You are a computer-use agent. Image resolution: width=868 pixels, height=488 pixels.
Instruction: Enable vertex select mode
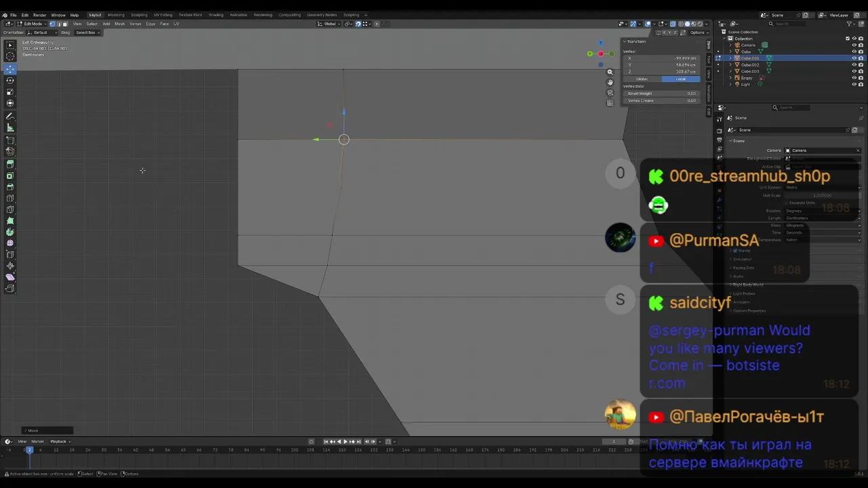(x=52, y=24)
